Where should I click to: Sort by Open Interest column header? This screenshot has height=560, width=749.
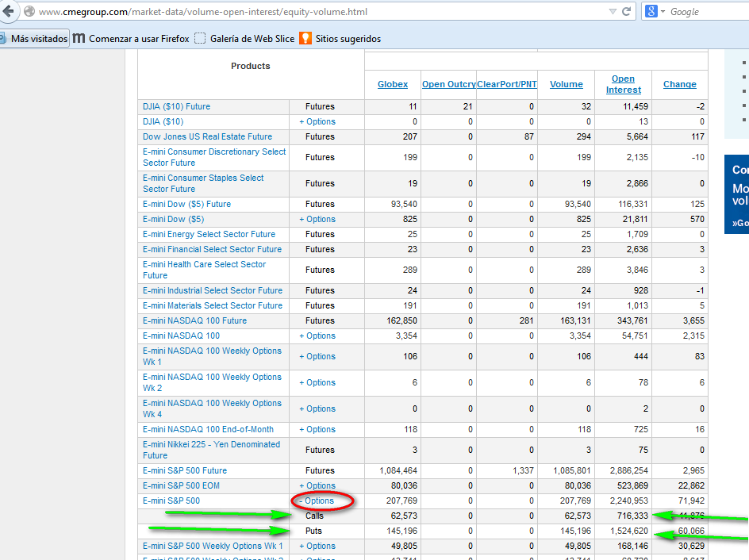point(623,84)
